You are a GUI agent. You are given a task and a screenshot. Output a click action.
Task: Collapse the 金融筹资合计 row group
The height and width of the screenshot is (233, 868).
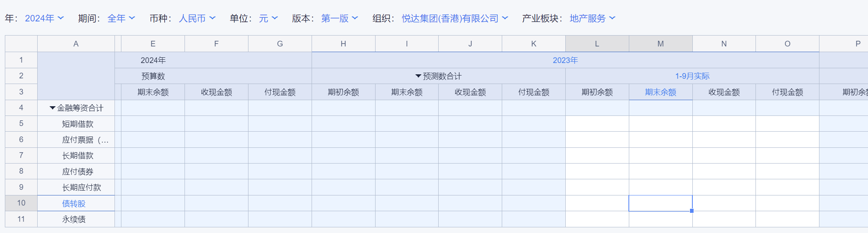52,108
